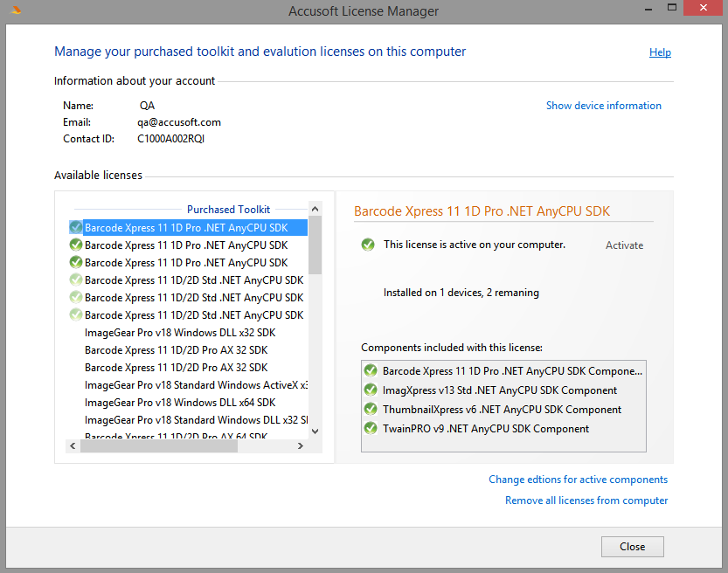The height and width of the screenshot is (573, 728).
Task: Click ThumbnailXpress v6 .NET AnyCPU SDK Component
Action: pos(502,410)
